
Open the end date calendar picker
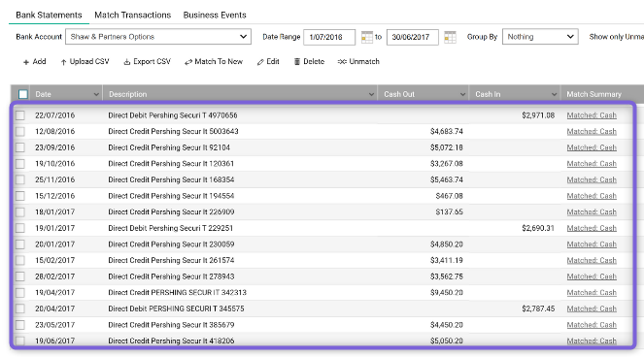pos(450,37)
